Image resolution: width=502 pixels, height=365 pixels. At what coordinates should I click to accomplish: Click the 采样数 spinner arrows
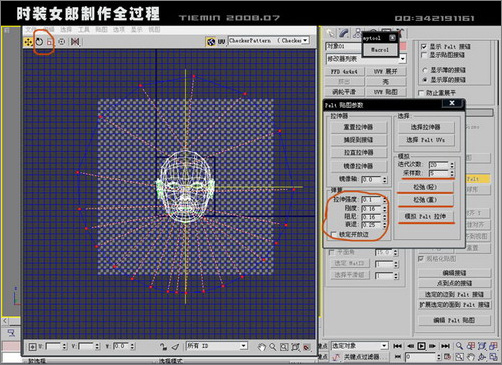(452, 173)
